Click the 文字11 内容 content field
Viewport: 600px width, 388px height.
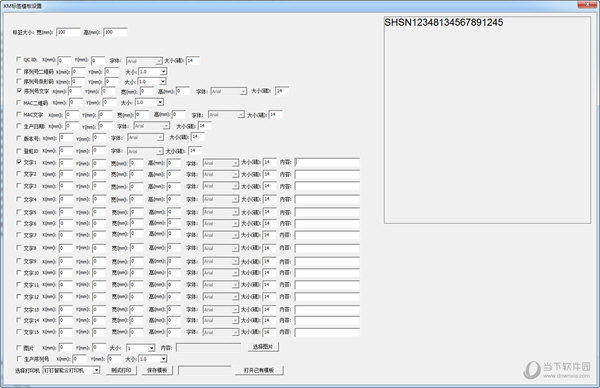(x=327, y=285)
